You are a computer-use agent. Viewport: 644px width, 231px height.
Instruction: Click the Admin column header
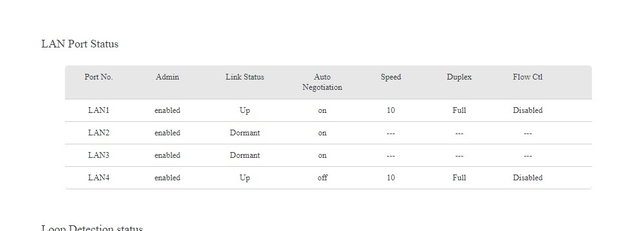167,77
